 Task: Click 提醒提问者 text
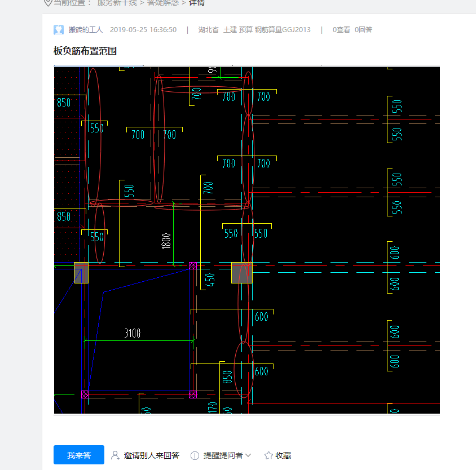click(x=223, y=455)
